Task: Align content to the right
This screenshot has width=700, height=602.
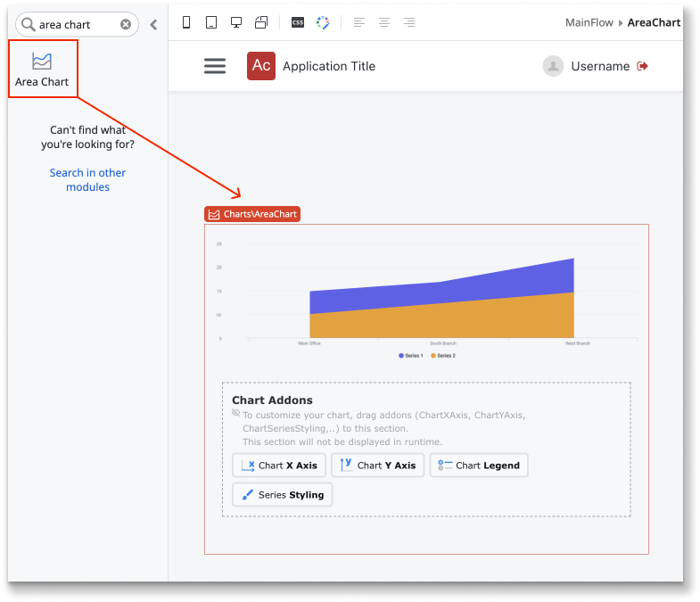Action: click(409, 22)
